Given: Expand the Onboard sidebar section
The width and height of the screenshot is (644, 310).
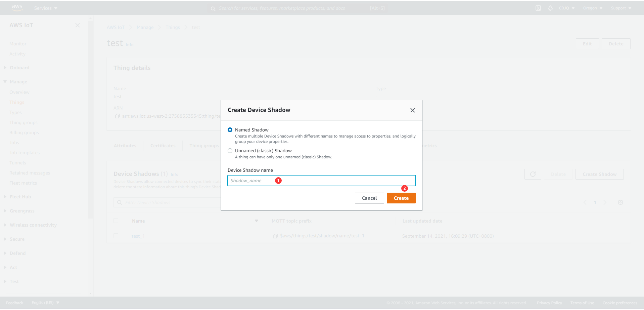Looking at the screenshot, I should (x=5, y=68).
